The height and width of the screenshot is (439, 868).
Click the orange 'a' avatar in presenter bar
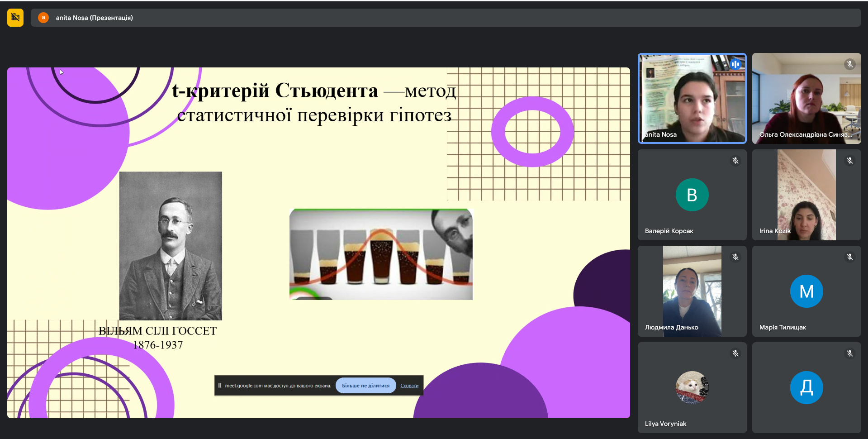(43, 18)
